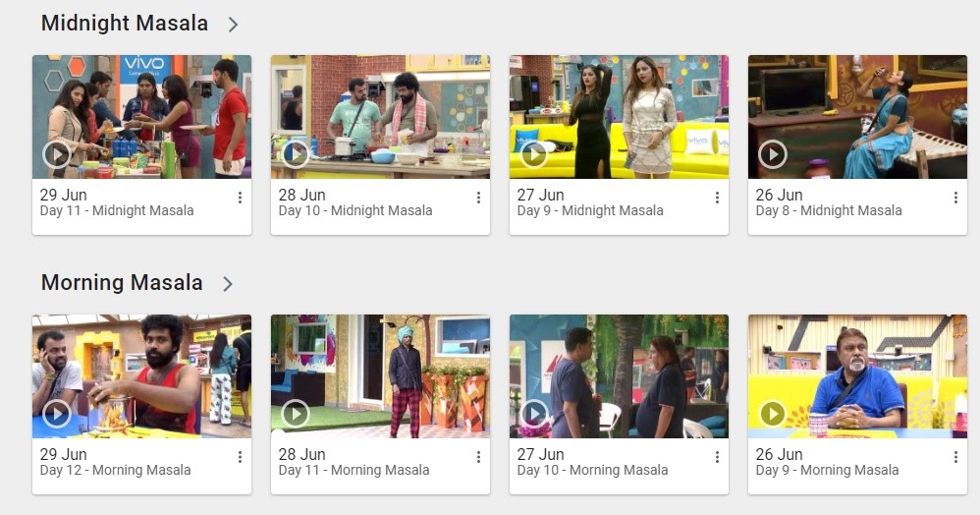
Task: Select 27 Jun Morning Masala thumbnail image
Action: tap(619, 376)
